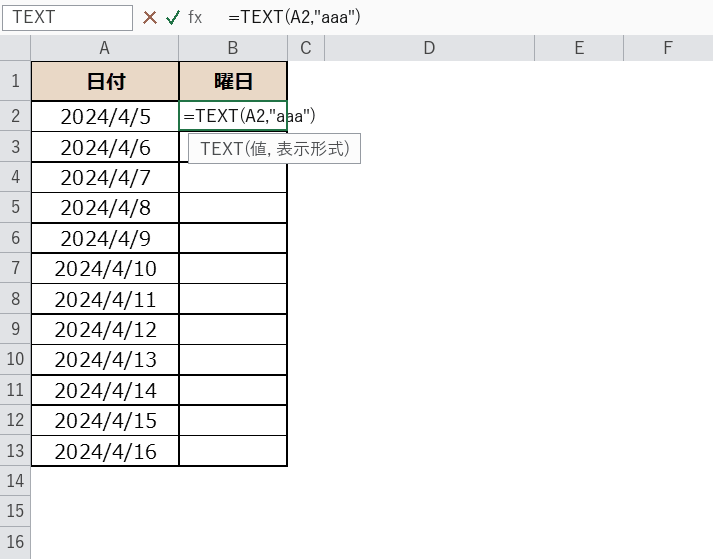Viewport: 713px width, 559px height.
Task: Select row 14 header
Action: tap(15, 481)
